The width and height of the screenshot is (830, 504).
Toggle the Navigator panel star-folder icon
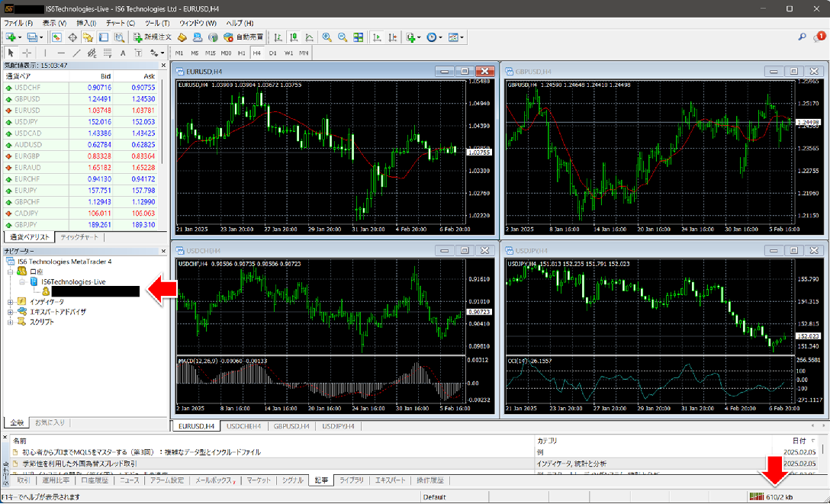(88, 37)
